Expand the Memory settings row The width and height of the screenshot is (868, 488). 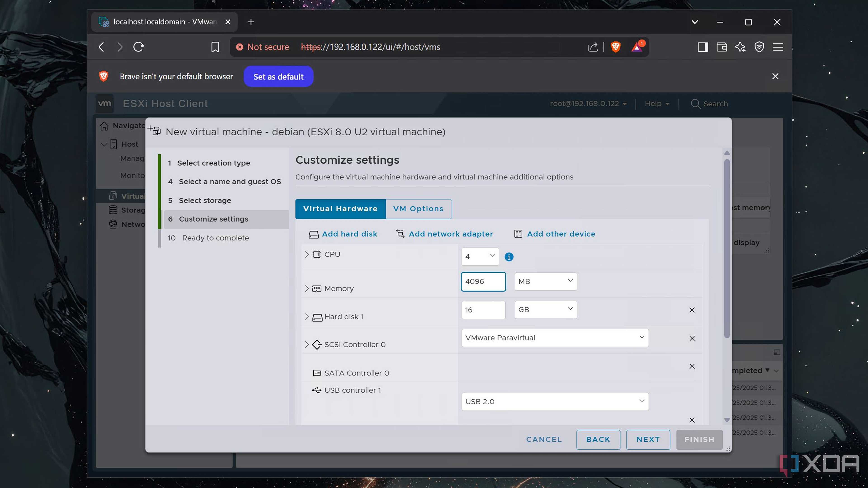(307, 289)
